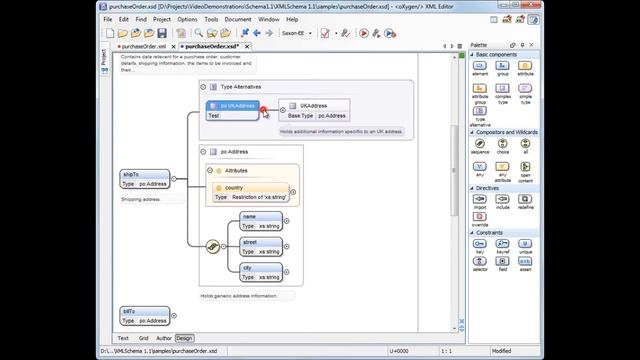Collapse the Attributes group in po:Address

(x=210, y=170)
